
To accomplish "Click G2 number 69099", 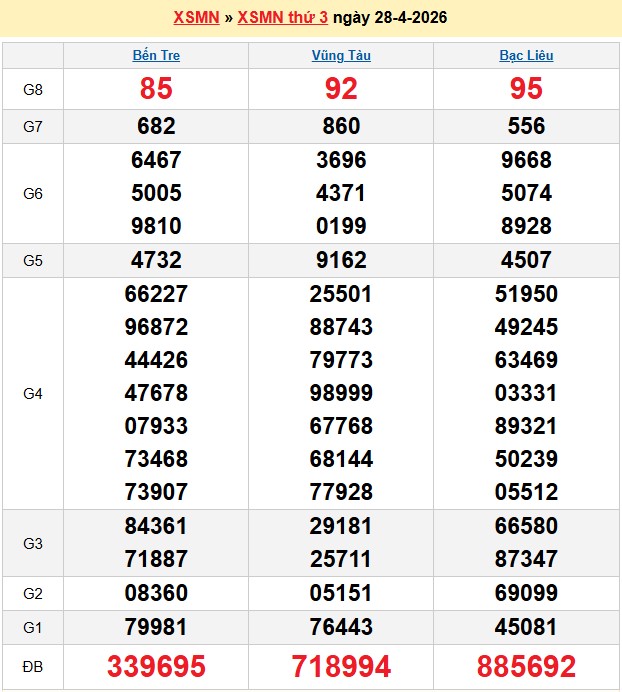I will (526, 593).
